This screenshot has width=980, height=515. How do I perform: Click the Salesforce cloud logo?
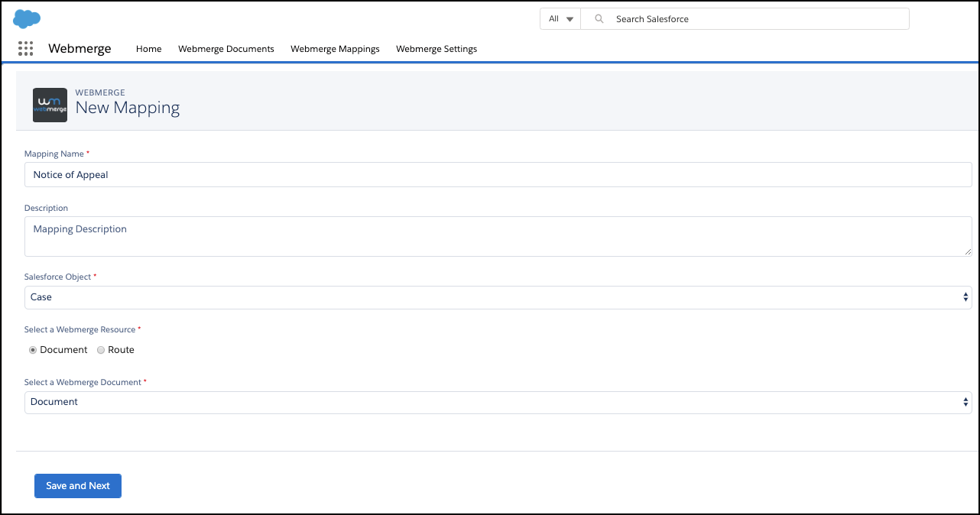coord(27,19)
